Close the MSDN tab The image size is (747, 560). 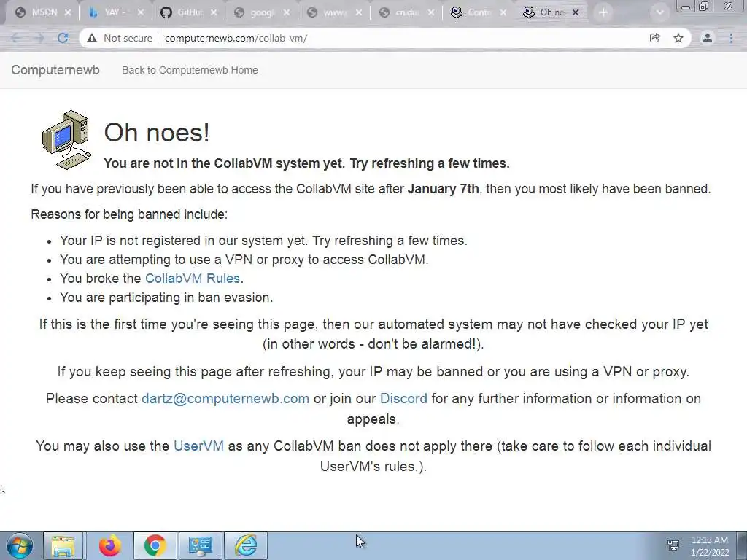(68, 13)
